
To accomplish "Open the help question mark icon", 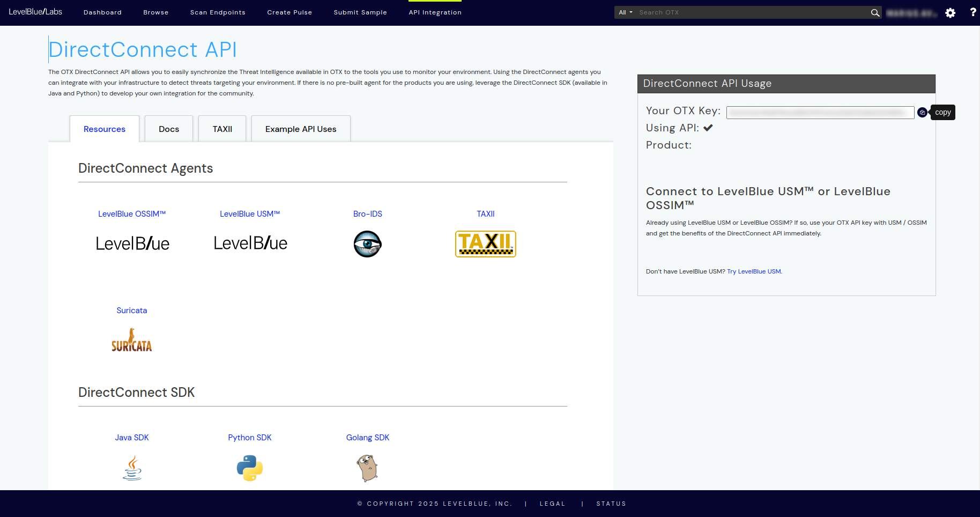I will pos(973,12).
